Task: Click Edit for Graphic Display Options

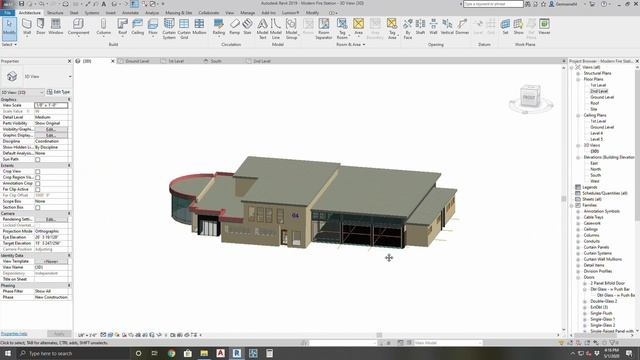Action: 51,135
